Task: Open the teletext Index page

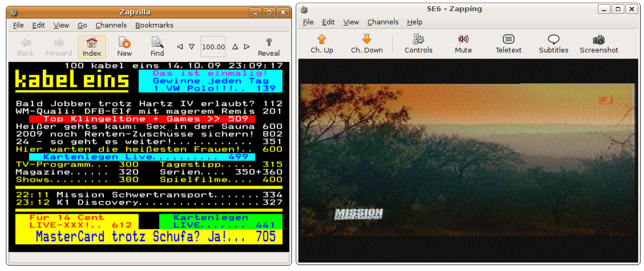Action: [92, 47]
